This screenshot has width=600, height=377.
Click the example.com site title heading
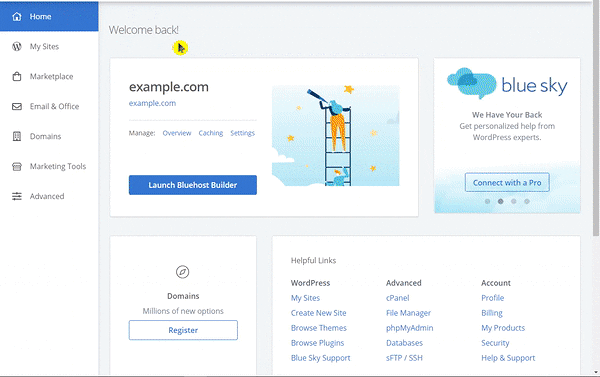tap(168, 87)
